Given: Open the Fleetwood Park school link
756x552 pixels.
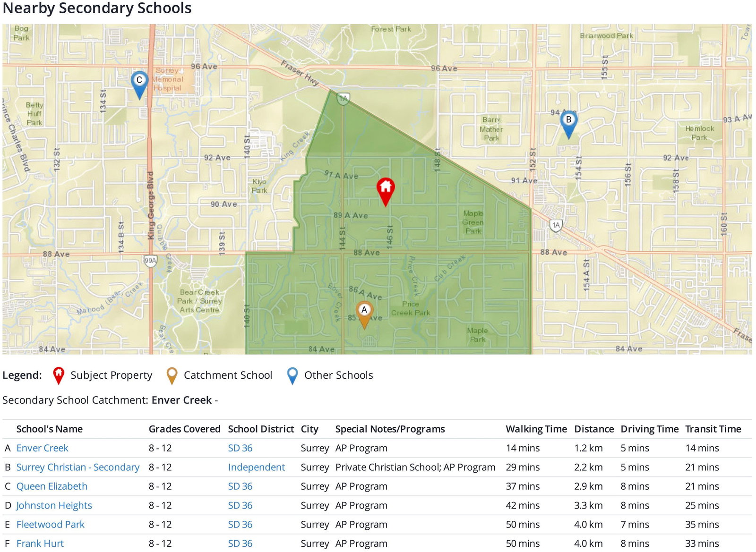Looking at the screenshot, I should point(51,525).
